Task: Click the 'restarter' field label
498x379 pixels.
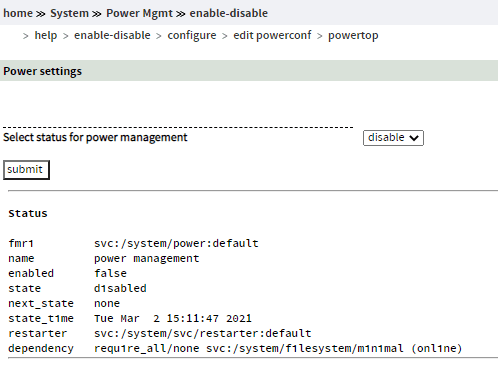Action: [38, 333]
